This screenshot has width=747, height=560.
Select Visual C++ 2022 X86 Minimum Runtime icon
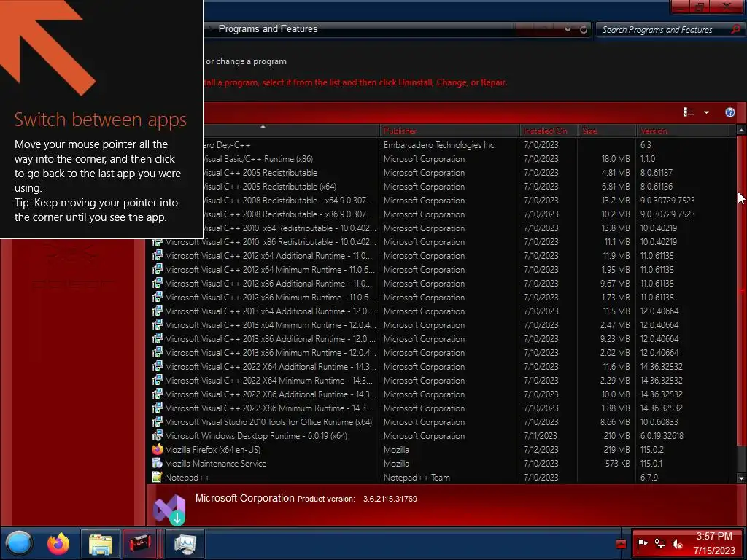click(158, 408)
